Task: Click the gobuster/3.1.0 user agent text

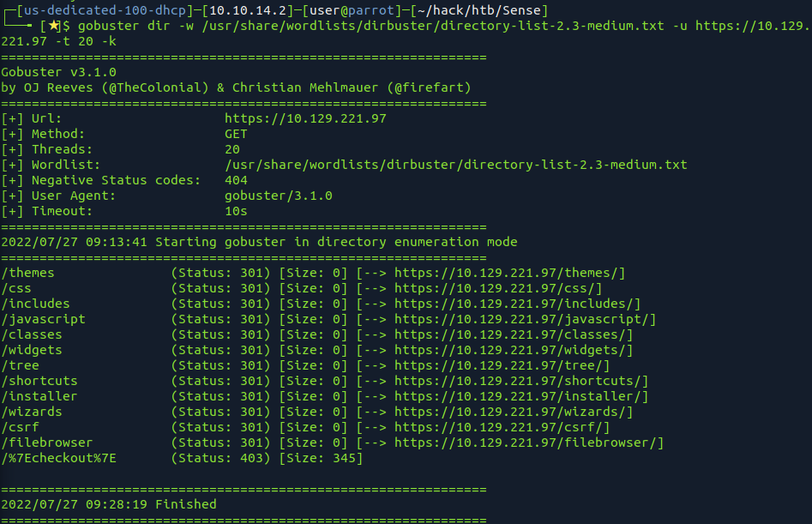Action: 278,196
